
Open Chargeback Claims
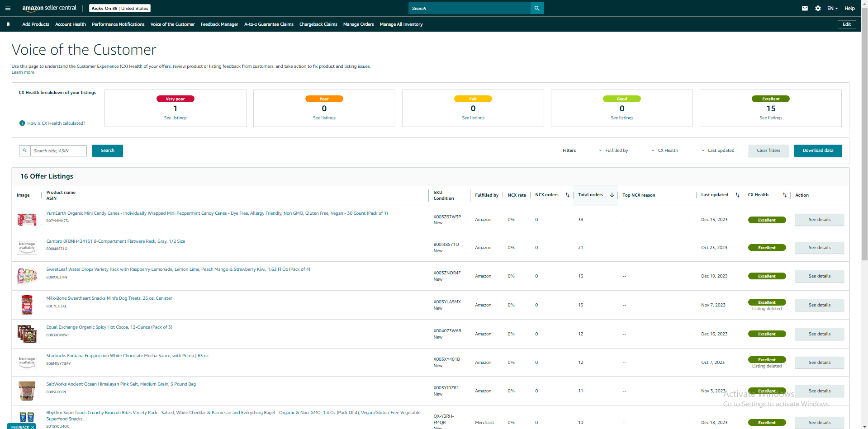[318, 24]
